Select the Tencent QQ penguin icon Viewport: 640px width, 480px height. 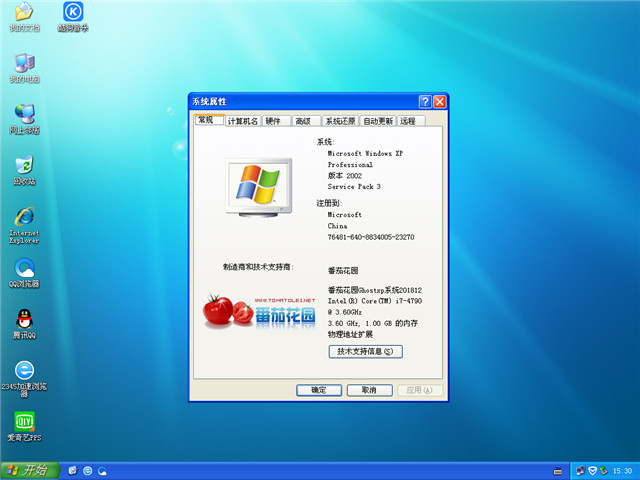(x=24, y=324)
